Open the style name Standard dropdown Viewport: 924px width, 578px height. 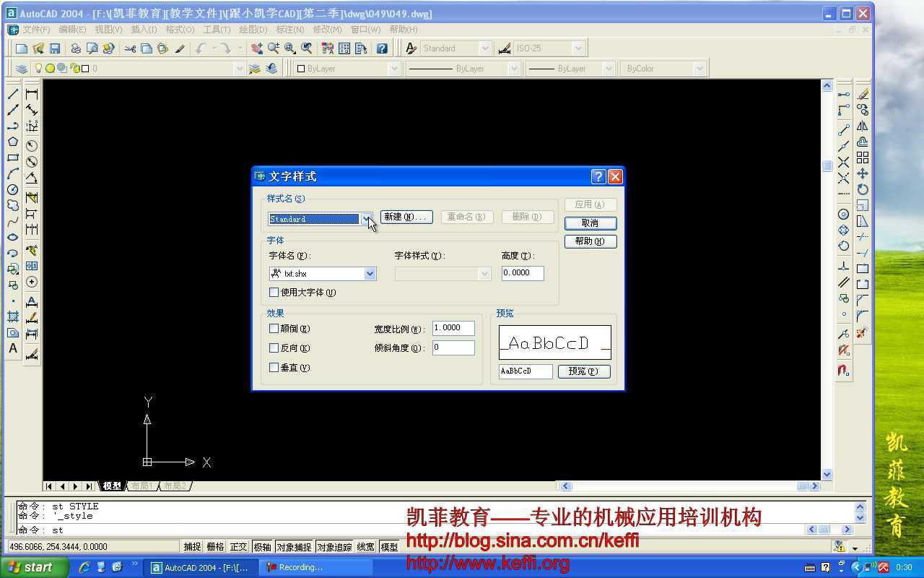[x=367, y=219]
